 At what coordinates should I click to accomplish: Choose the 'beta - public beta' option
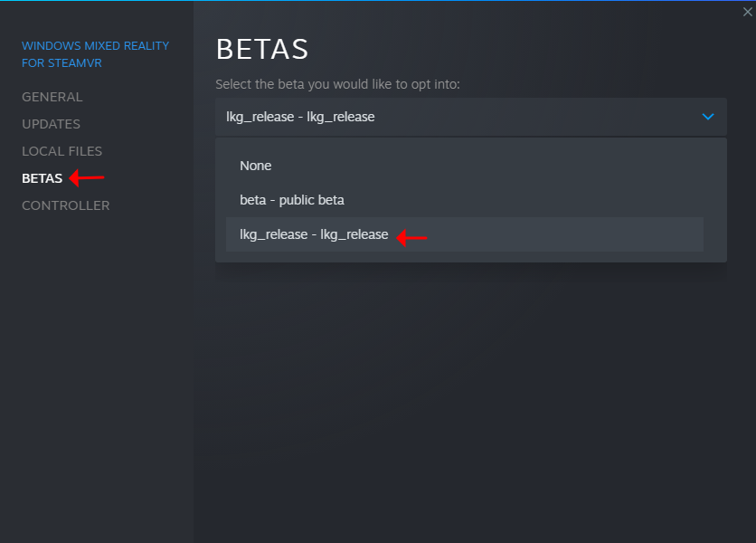[292, 200]
